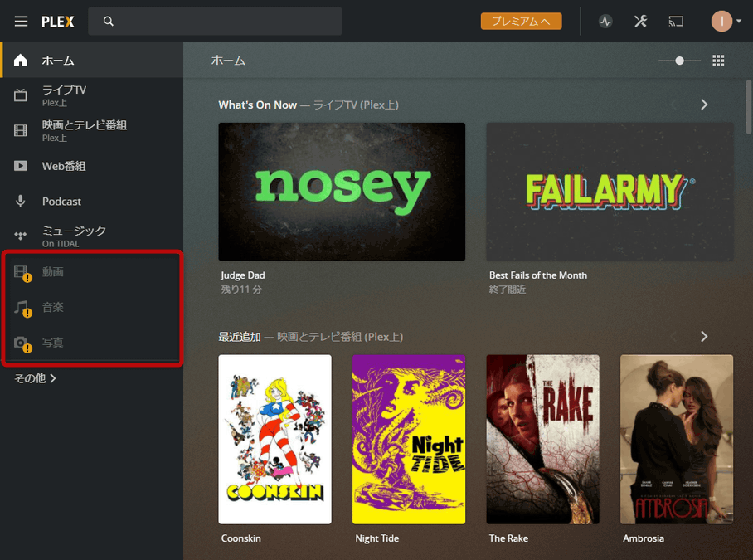Click the live TV icon
The width and height of the screenshot is (753, 560).
click(20, 95)
